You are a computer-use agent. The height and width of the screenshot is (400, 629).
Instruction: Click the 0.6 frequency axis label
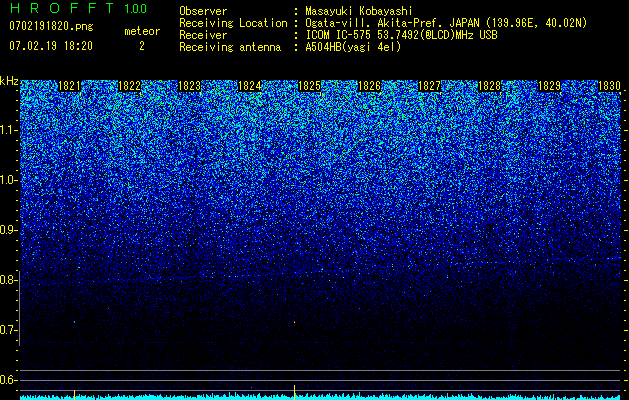pyautogui.click(x=8, y=380)
